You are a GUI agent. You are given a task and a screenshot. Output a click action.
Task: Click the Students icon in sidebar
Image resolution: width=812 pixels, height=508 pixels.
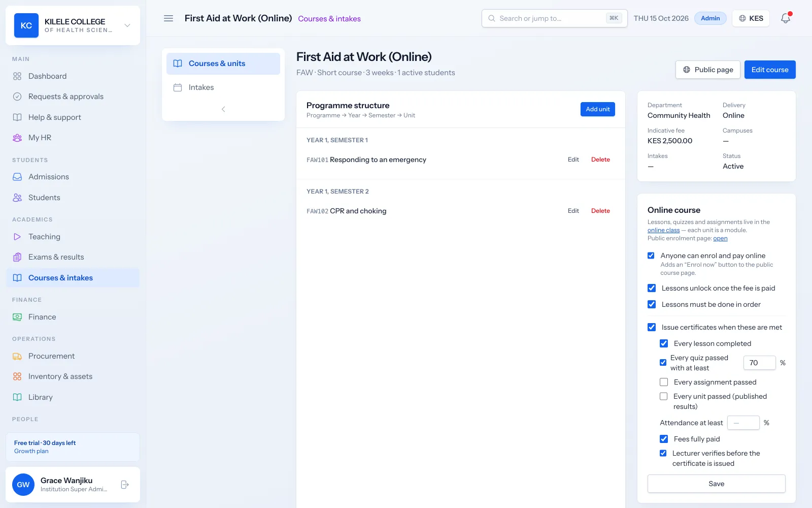(x=17, y=198)
